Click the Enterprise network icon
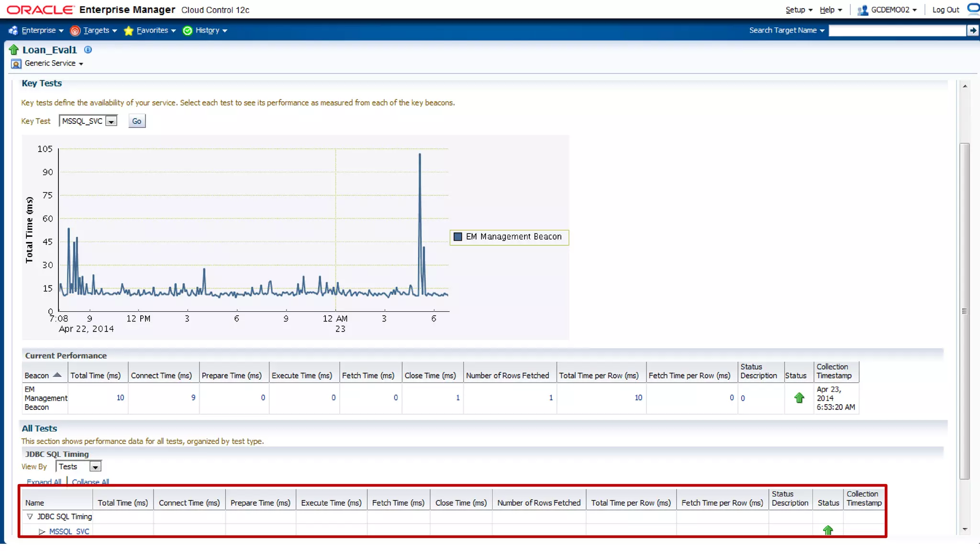The height and width of the screenshot is (551, 980). click(13, 31)
